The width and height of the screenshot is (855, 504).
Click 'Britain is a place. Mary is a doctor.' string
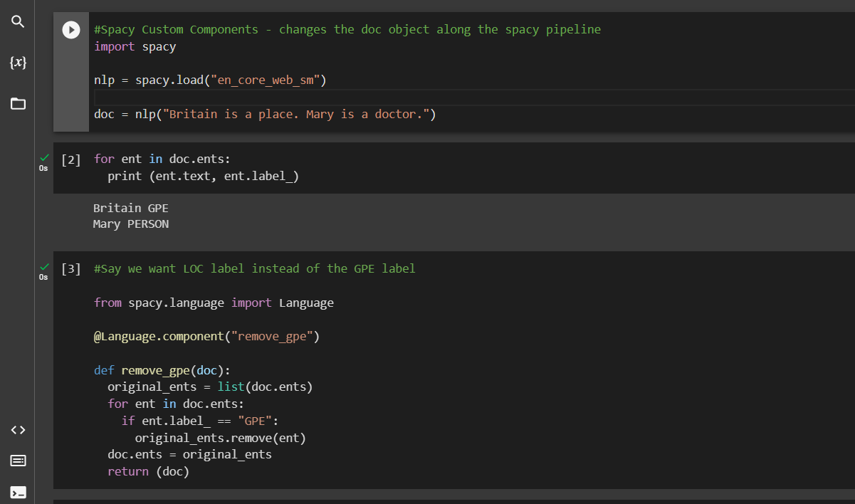point(296,115)
